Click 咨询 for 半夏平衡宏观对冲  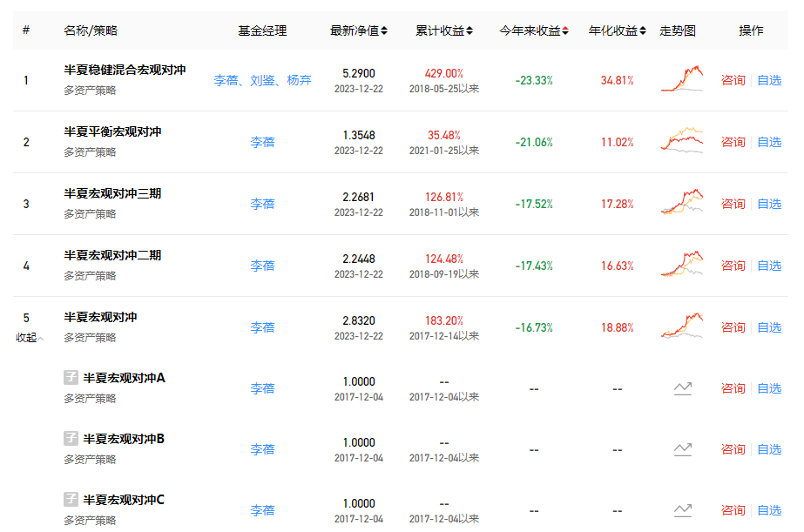pyautogui.click(x=733, y=142)
